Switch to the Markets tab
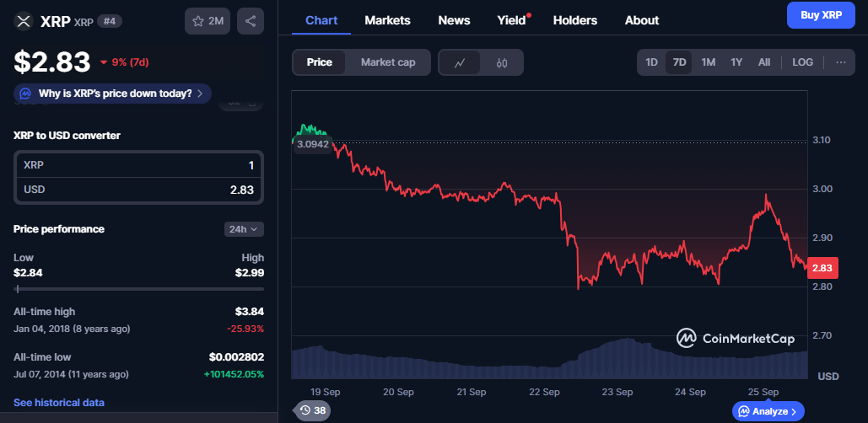 tap(387, 20)
